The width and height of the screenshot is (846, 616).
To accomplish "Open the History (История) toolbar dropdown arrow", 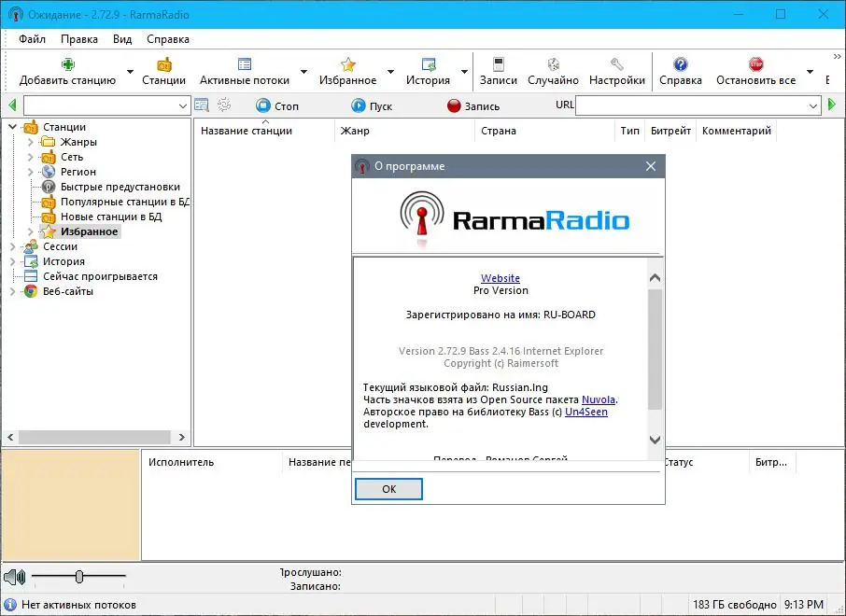I will tap(464, 72).
